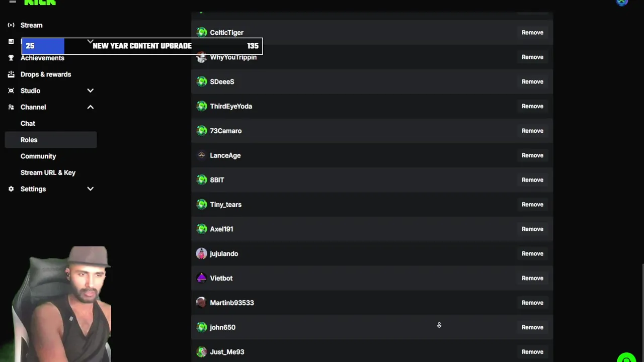
Task: Remove LanceAge from the roles list
Action: click(x=532, y=155)
